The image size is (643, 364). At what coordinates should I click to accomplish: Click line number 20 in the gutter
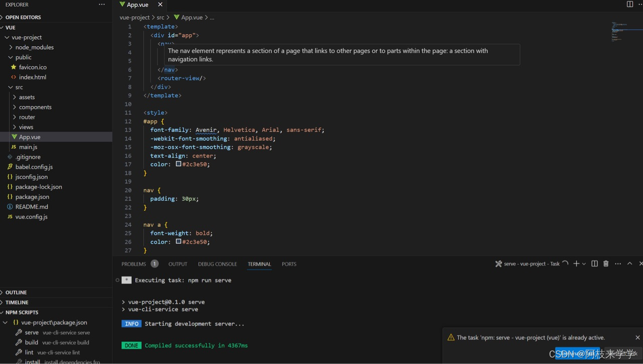pyautogui.click(x=128, y=190)
